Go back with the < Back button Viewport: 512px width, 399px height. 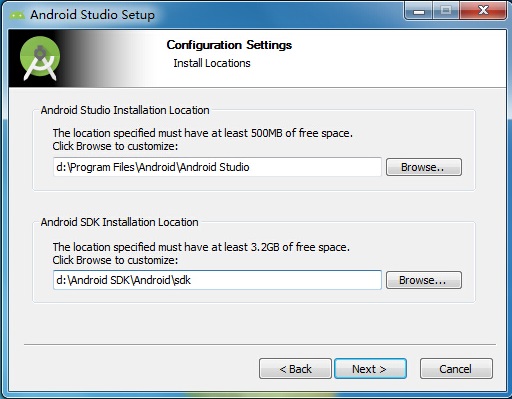click(x=295, y=369)
